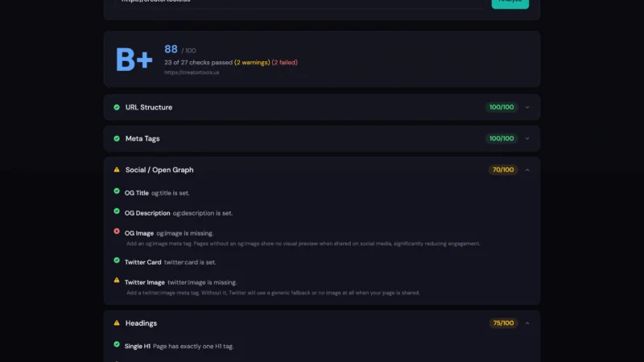Click the Meta Tags section title
Viewport: 644px width, 362px height.
tap(142, 138)
